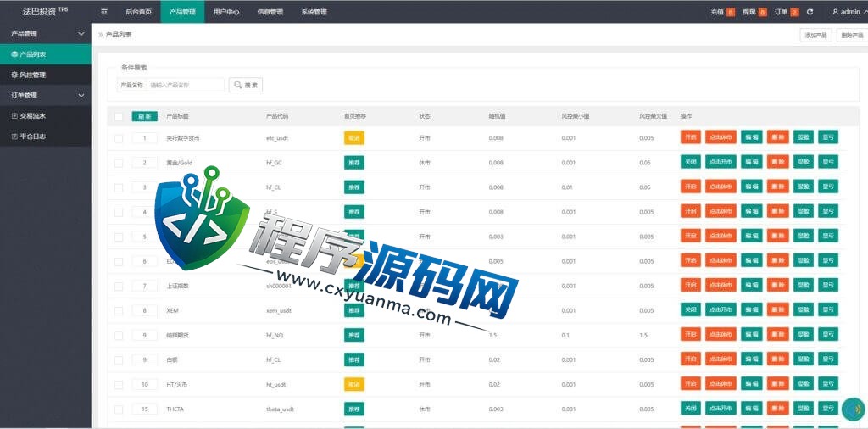Open the 信息管理 top tab
This screenshot has width=868, height=429.
pyautogui.click(x=270, y=12)
